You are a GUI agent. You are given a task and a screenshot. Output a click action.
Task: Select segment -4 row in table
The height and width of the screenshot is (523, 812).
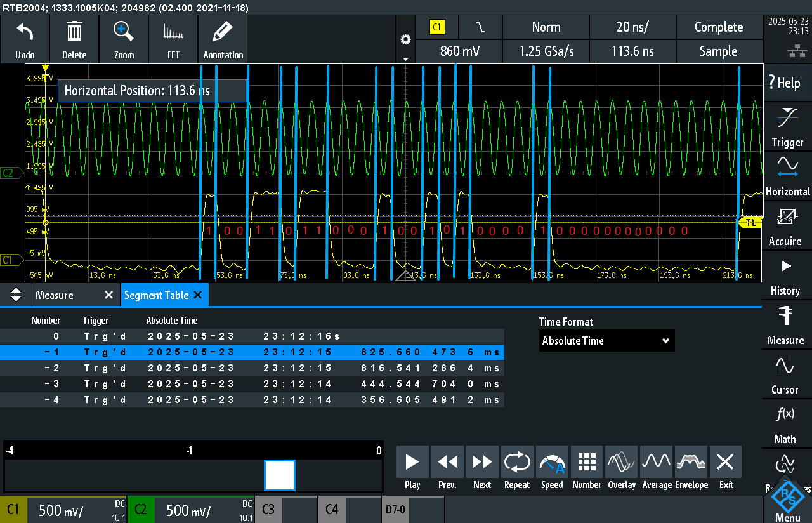coord(252,400)
